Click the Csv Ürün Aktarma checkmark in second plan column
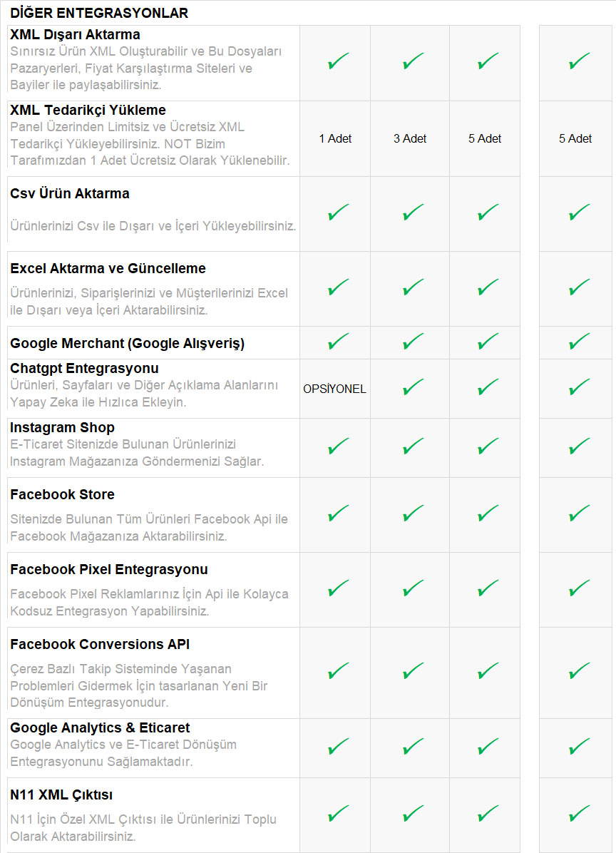Image resolution: width=616 pixels, height=853 pixels. (x=413, y=213)
